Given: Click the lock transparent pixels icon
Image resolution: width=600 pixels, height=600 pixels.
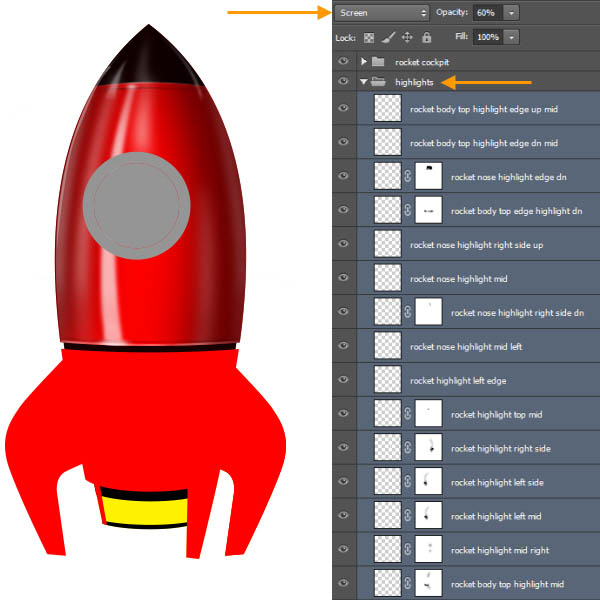Looking at the screenshot, I should click(x=369, y=37).
